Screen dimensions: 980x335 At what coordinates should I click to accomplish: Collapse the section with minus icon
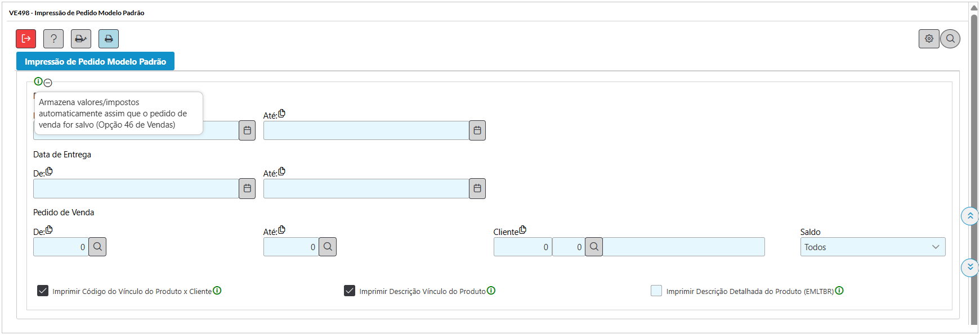pyautogui.click(x=48, y=83)
